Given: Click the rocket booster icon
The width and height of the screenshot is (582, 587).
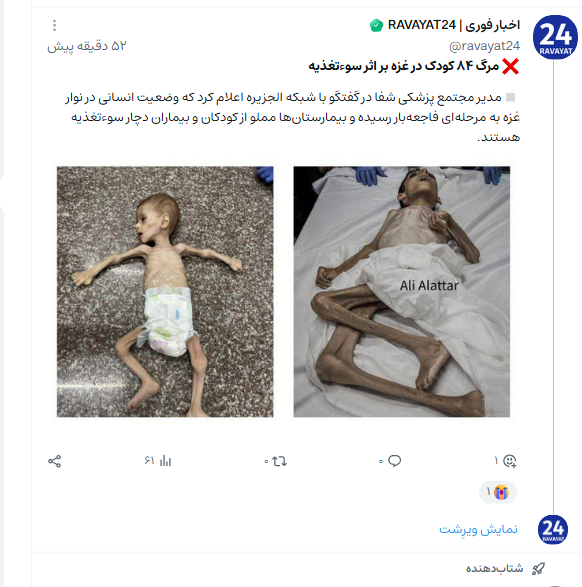Looking at the screenshot, I should coord(538,569).
